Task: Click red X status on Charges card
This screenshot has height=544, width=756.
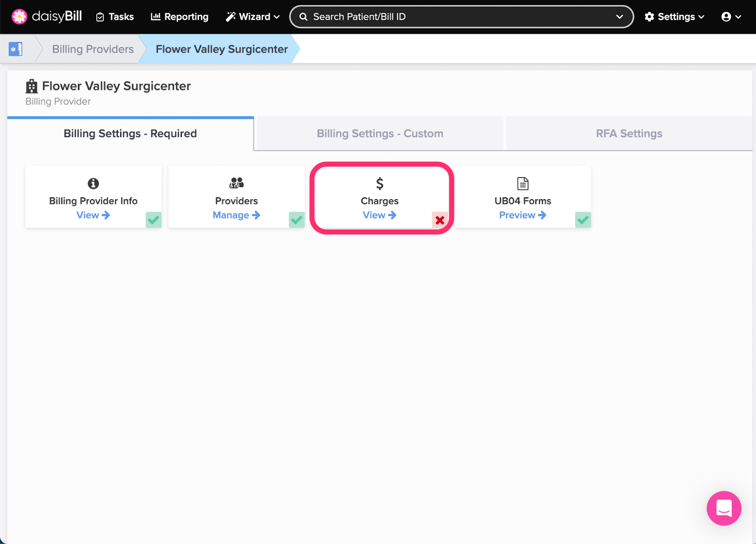Action: point(440,220)
